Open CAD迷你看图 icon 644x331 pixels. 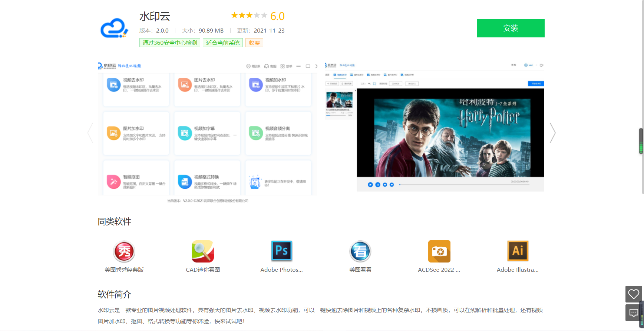[x=203, y=251]
